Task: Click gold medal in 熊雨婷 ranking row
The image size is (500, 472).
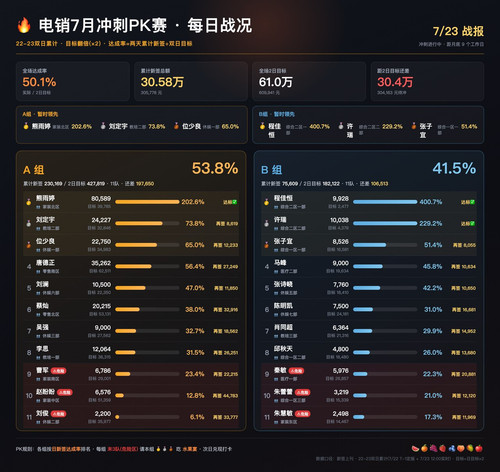Action: [x=29, y=202]
